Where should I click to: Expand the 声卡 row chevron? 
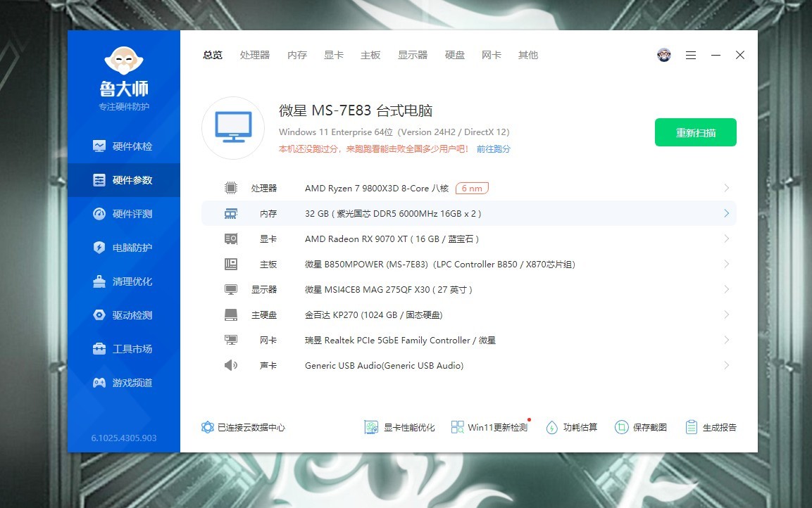tap(727, 365)
